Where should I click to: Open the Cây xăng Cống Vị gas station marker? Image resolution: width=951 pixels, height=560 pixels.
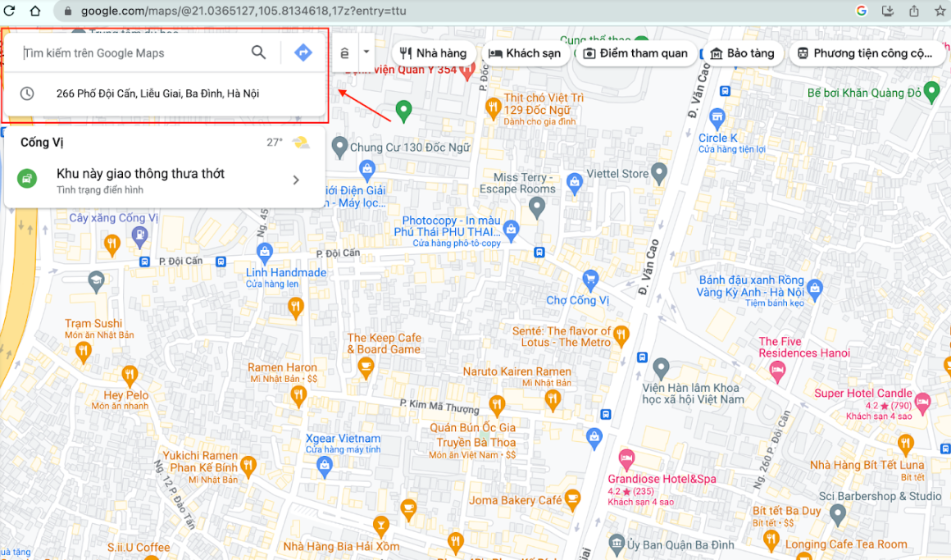pos(140,237)
